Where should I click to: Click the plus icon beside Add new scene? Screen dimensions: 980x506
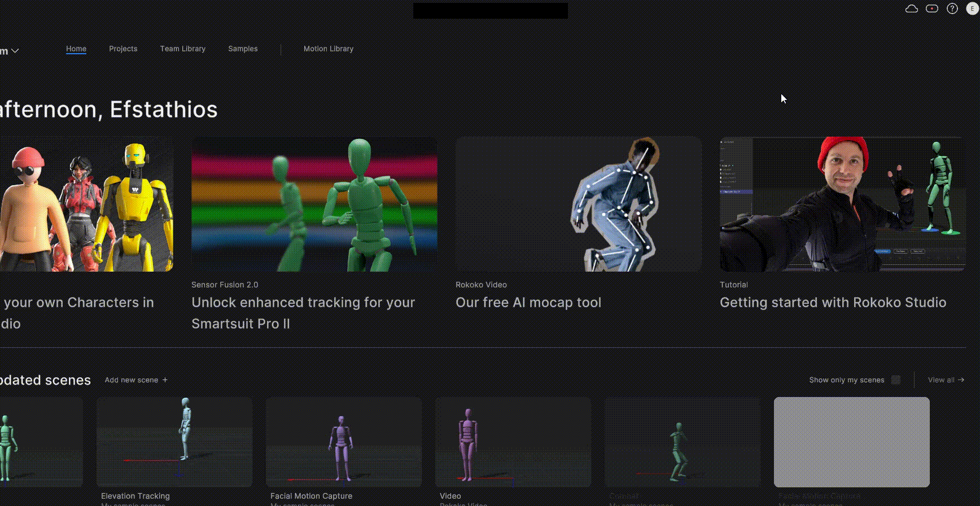[165, 380]
